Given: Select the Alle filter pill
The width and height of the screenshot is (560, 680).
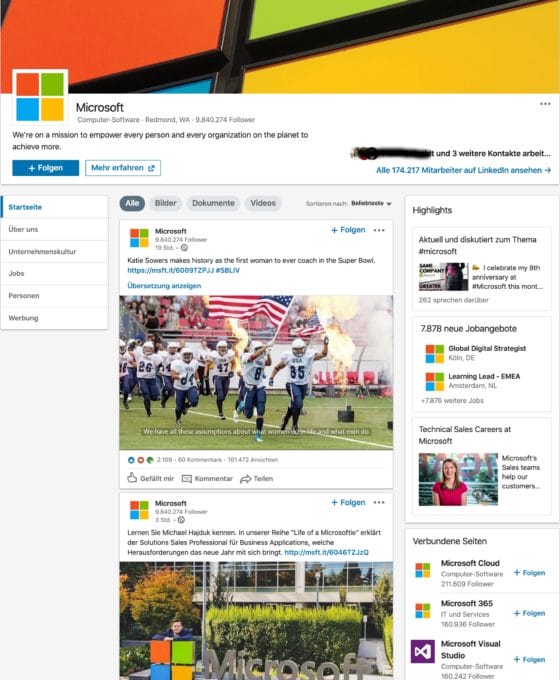Looking at the screenshot, I should click(132, 203).
